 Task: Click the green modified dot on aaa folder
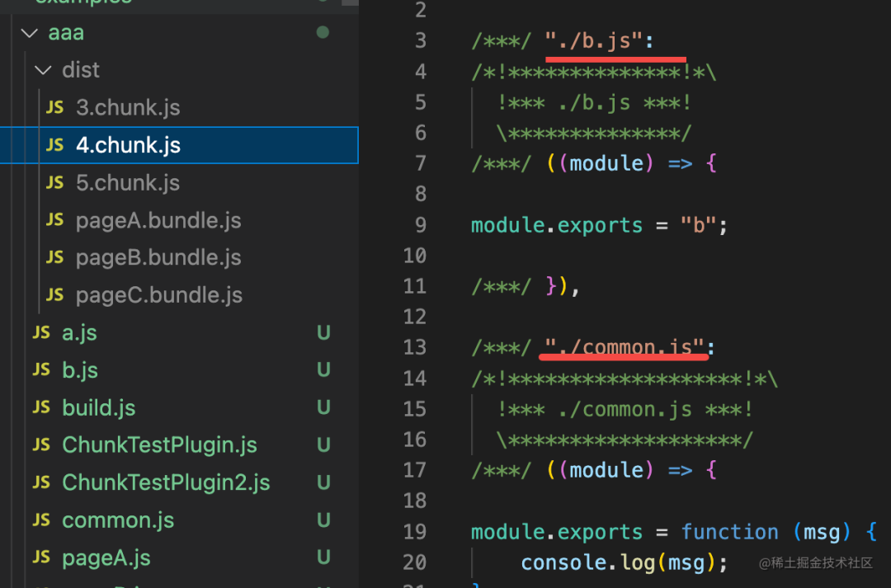point(323,32)
